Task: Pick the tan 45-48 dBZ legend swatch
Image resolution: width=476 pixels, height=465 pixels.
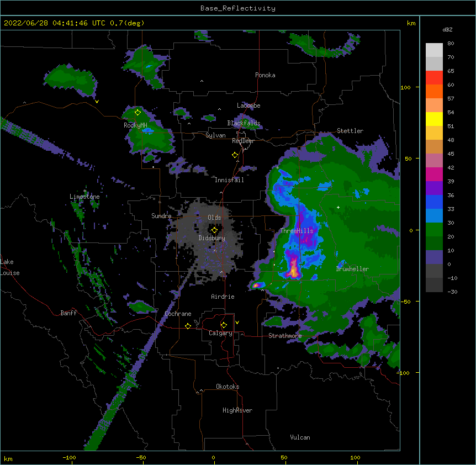Action: coord(434,146)
